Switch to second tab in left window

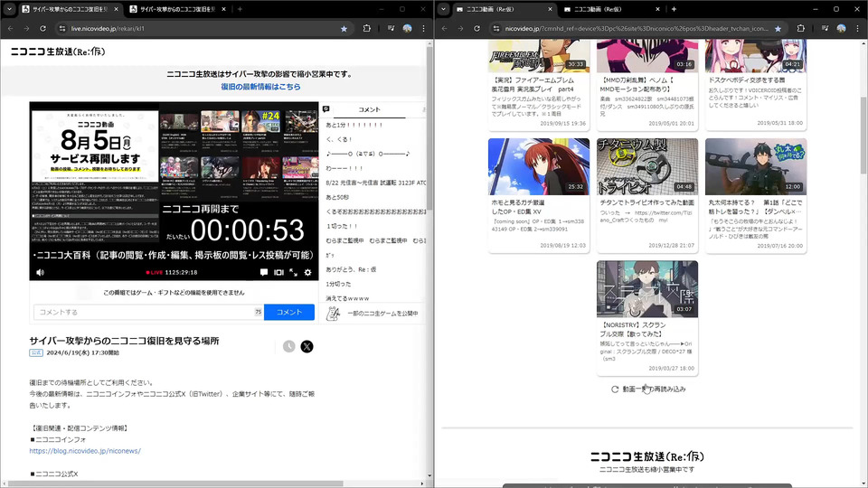pos(177,9)
